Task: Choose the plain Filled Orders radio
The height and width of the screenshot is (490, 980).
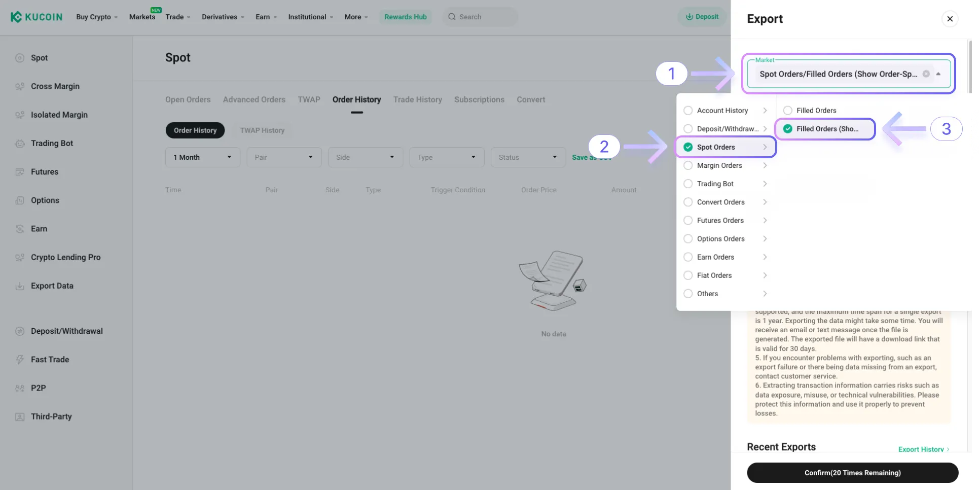Action: tap(788, 110)
